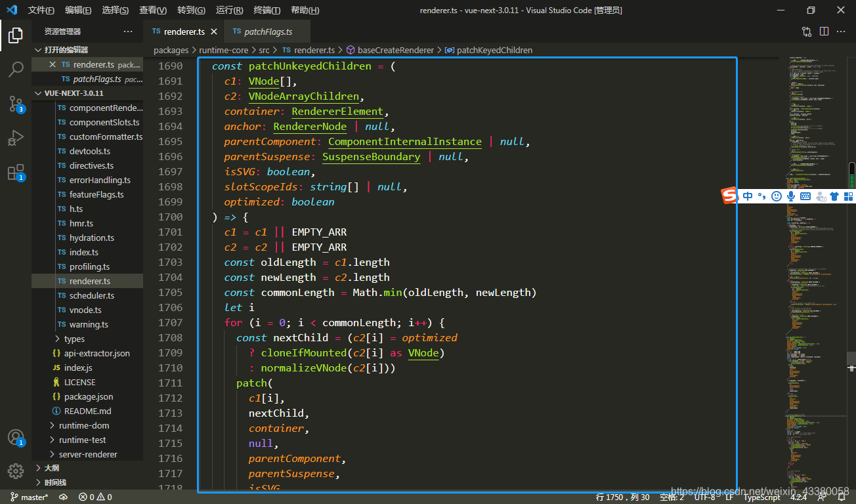The image size is (856, 504).
Task: Open explorer views and more actions menu
Action: tap(128, 31)
